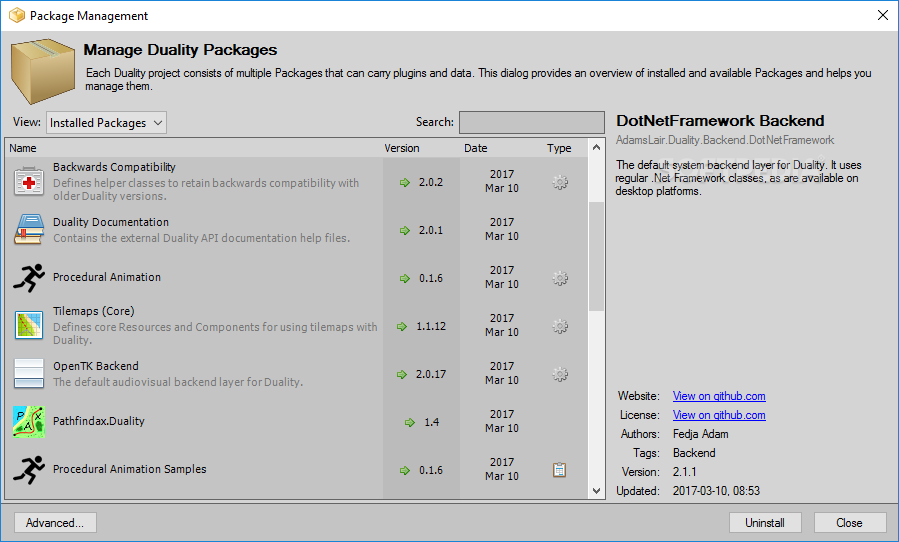Click the Close button at bottom right
Viewport: 899px width, 542px height.
(x=849, y=522)
